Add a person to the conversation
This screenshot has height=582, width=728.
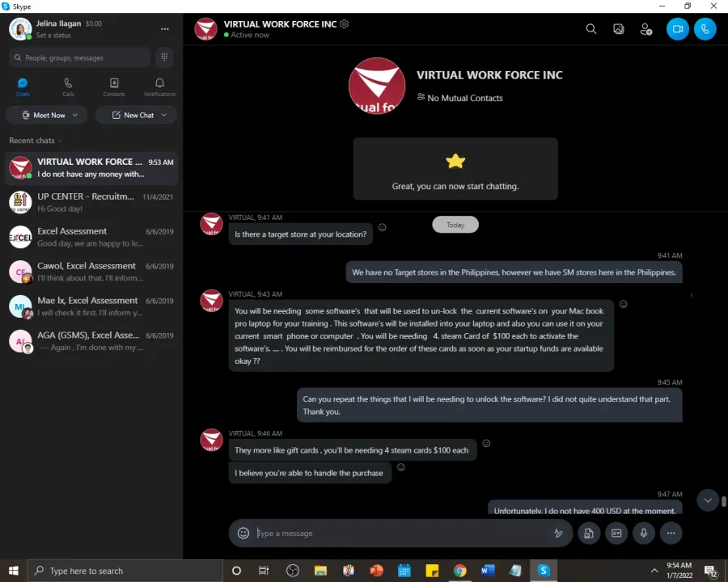(645, 29)
